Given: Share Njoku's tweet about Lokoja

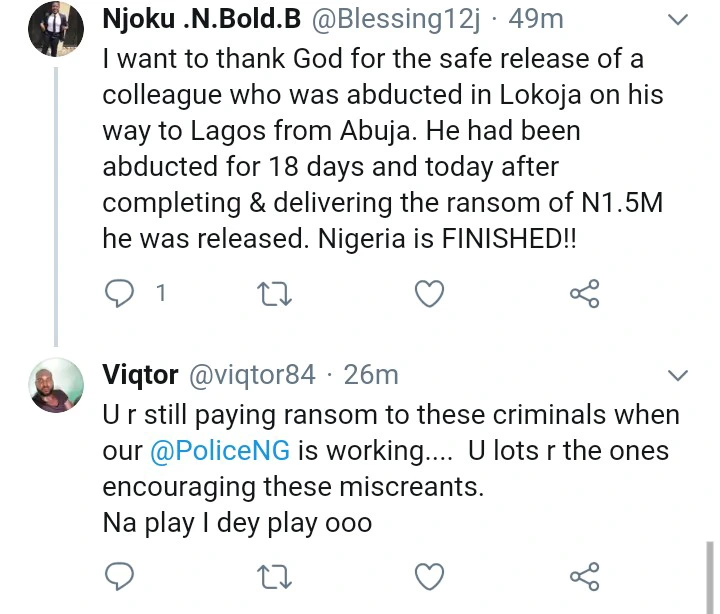Looking at the screenshot, I should pyautogui.click(x=584, y=293).
